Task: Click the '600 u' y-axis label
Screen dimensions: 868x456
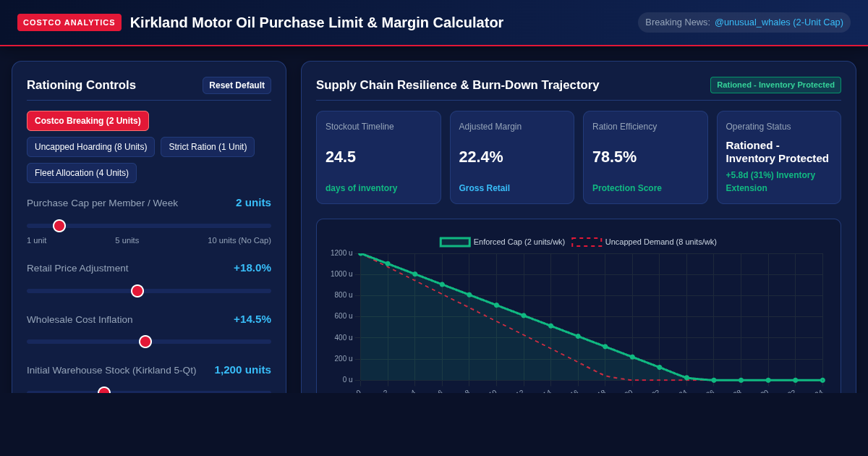Action: pyautogui.click(x=344, y=316)
